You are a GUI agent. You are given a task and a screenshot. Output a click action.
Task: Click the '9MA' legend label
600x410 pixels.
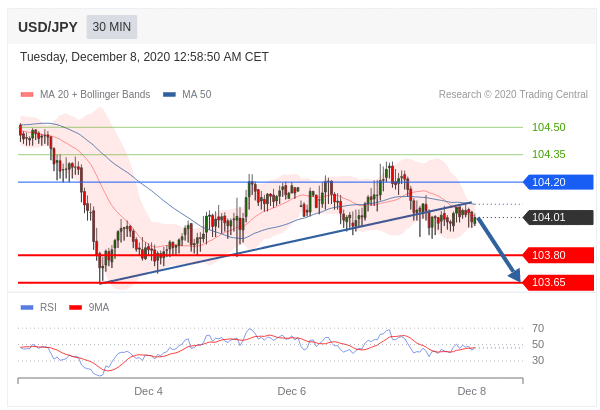(x=99, y=307)
